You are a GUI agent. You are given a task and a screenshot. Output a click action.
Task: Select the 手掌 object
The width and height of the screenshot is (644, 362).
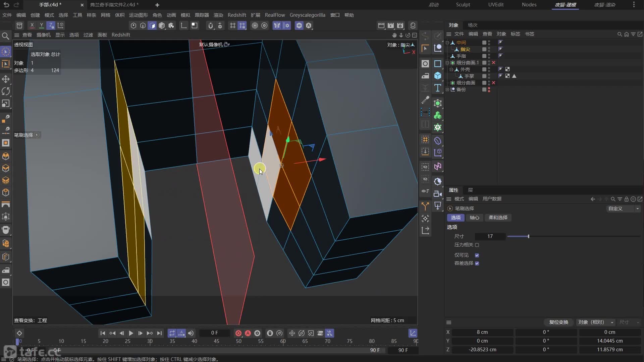(x=469, y=76)
